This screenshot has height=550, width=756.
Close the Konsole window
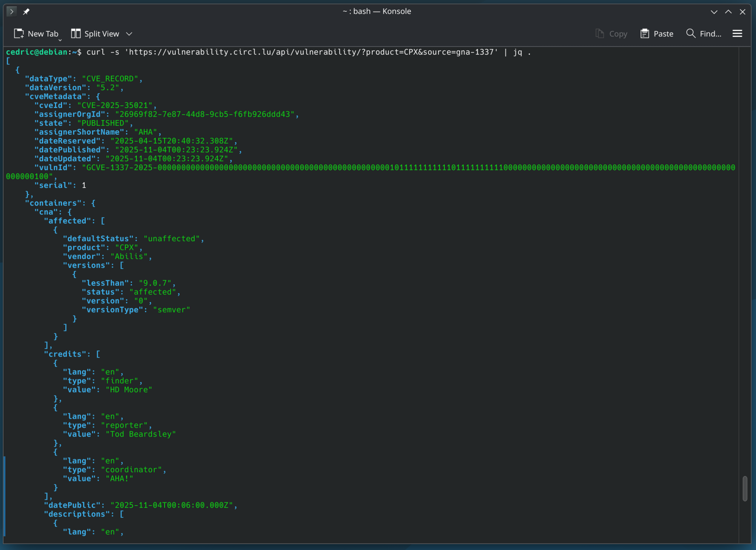point(742,11)
